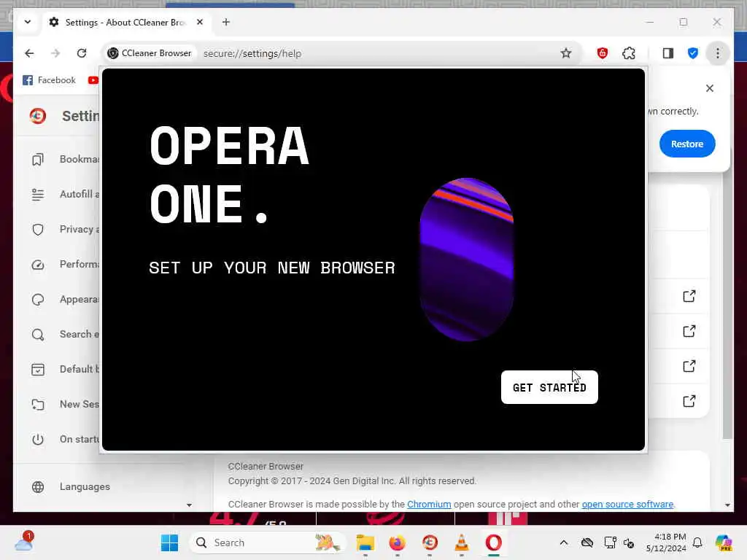The height and width of the screenshot is (560, 747).
Task: Click the display/network tray icon
Action: click(x=609, y=542)
